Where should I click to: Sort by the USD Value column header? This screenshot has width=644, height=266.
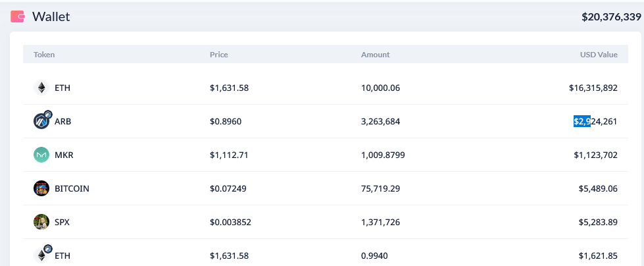pos(599,55)
